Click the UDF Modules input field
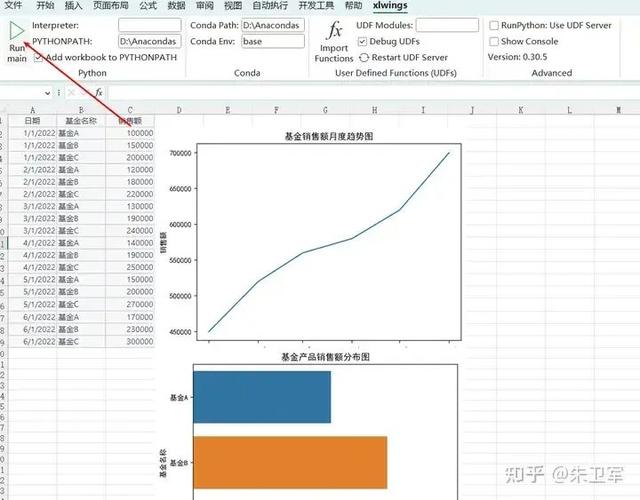 tap(447, 25)
